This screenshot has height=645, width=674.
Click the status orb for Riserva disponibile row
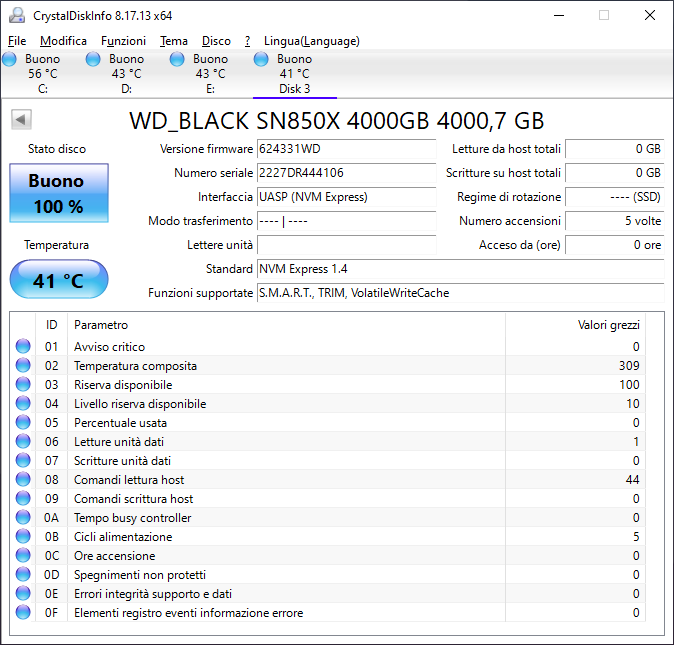point(23,384)
